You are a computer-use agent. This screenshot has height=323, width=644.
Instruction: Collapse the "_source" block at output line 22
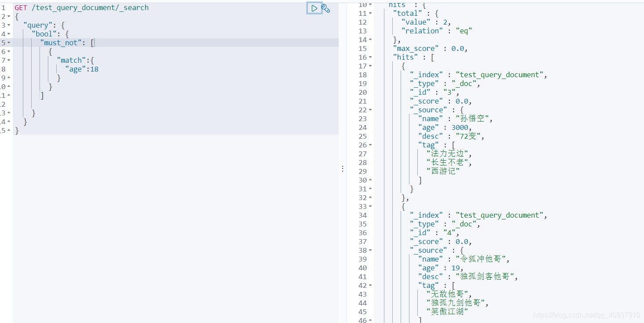pyautogui.click(x=370, y=110)
